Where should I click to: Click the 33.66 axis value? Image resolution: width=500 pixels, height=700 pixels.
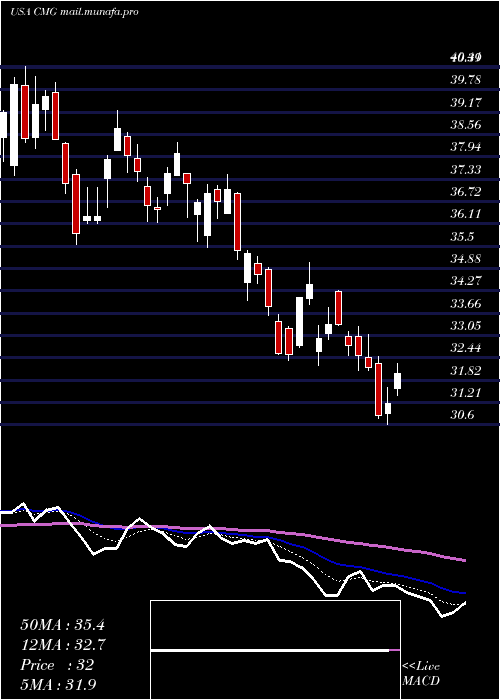pyautogui.click(x=466, y=304)
